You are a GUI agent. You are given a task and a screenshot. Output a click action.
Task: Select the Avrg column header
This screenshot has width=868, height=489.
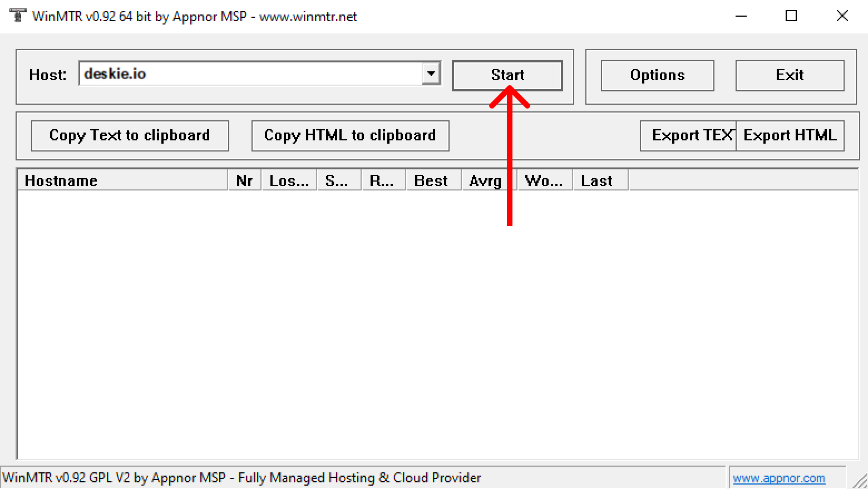(x=490, y=180)
